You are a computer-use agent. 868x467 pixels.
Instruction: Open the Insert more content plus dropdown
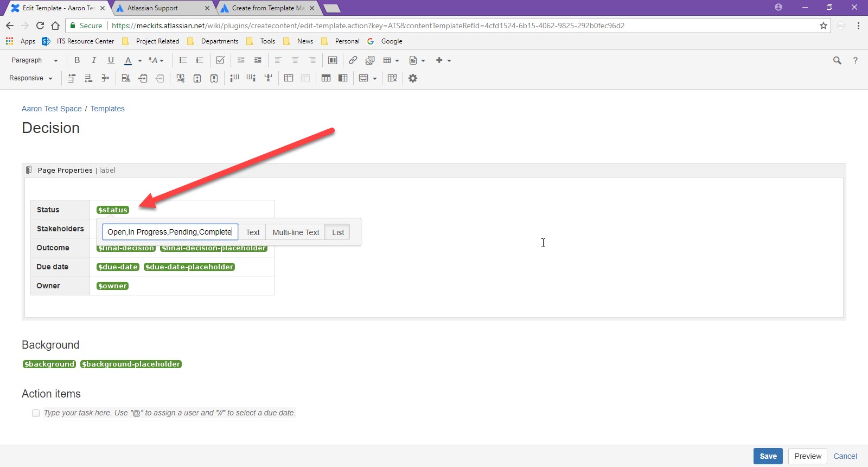[443, 60]
